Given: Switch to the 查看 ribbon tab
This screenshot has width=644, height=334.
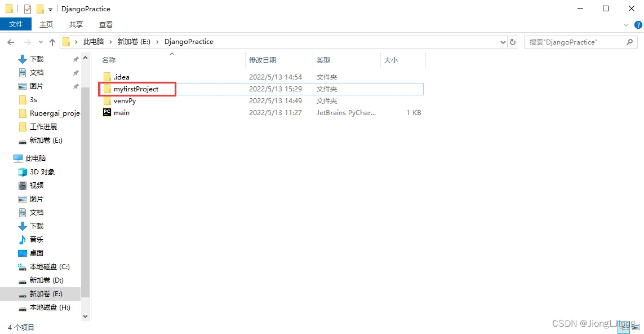Looking at the screenshot, I should [x=106, y=24].
